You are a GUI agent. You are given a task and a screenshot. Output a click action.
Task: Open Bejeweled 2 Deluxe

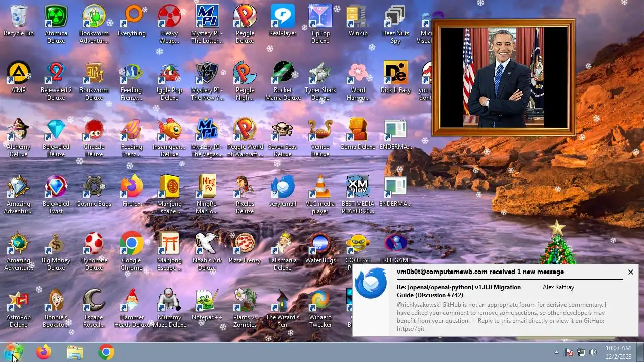point(56,81)
